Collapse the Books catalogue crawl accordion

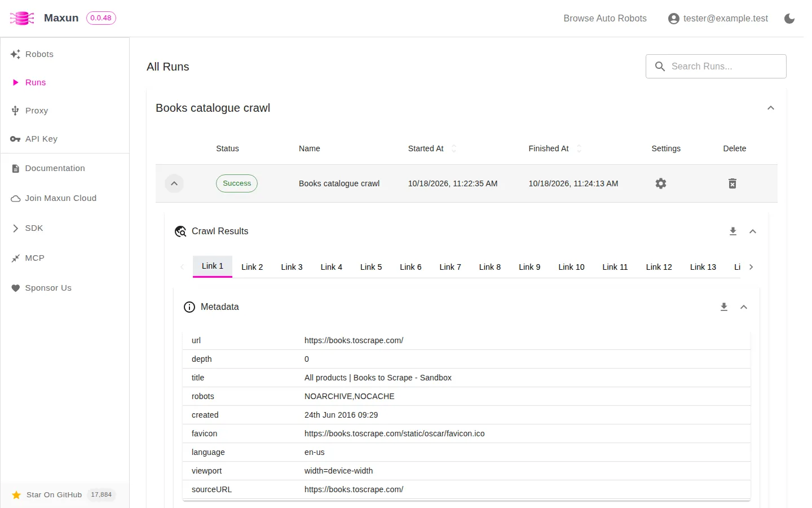point(771,108)
